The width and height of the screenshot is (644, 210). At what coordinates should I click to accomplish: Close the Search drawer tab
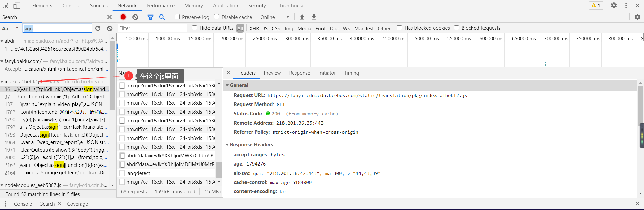[59, 203]
